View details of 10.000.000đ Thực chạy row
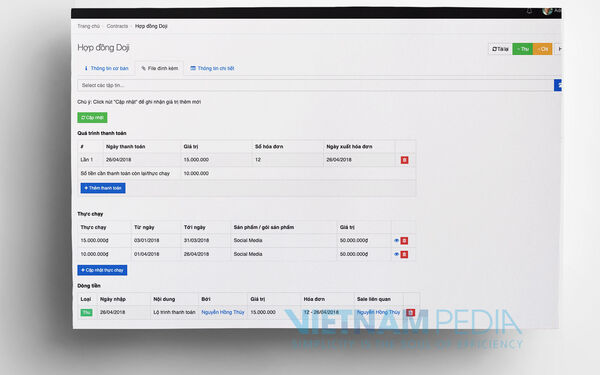Viewport: 600px width, 375px height. (x=396, y=254)
